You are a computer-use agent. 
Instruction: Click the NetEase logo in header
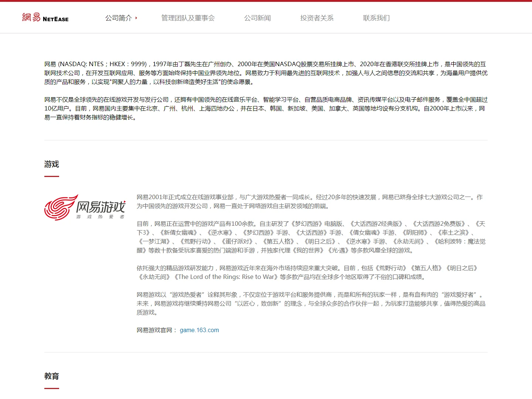point(45,17)
